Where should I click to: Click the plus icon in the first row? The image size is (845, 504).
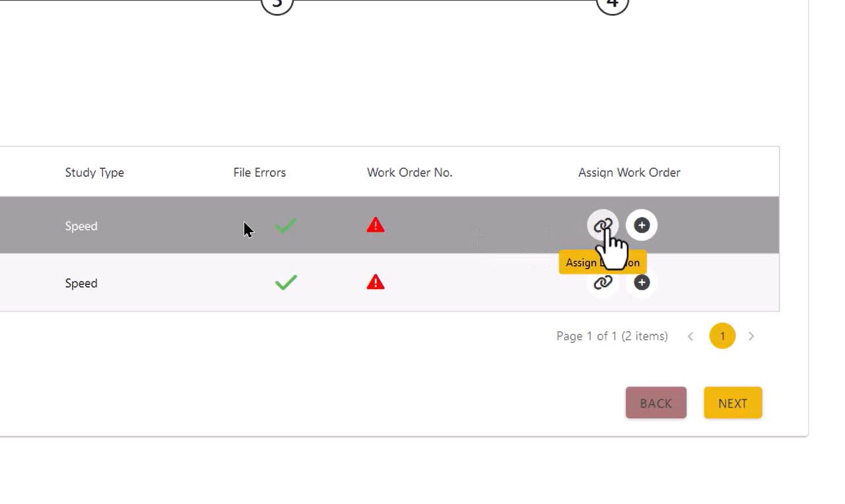pos(641,226)
